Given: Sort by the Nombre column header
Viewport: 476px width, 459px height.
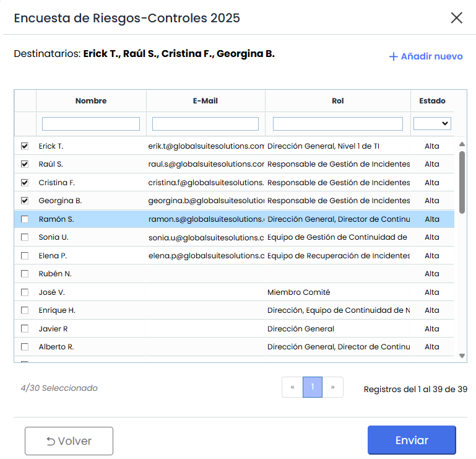Looking at the screenshot, I should click(91, 101).
